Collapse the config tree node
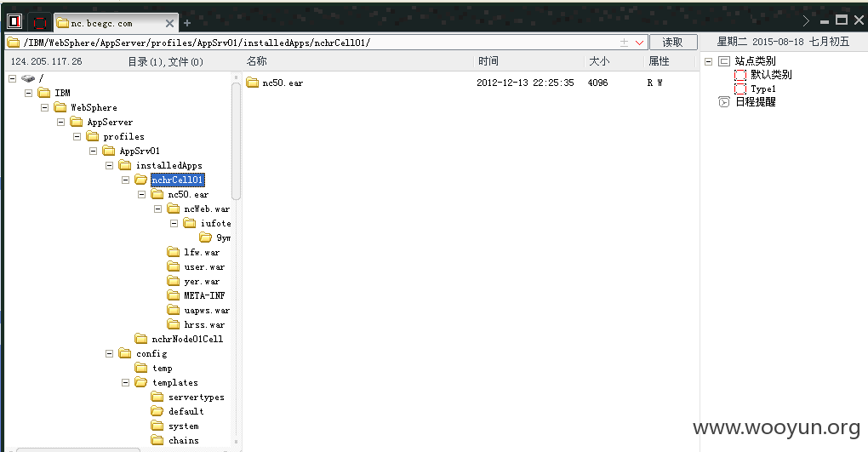This screenshot has height=452, width=868. coord(109,353)
